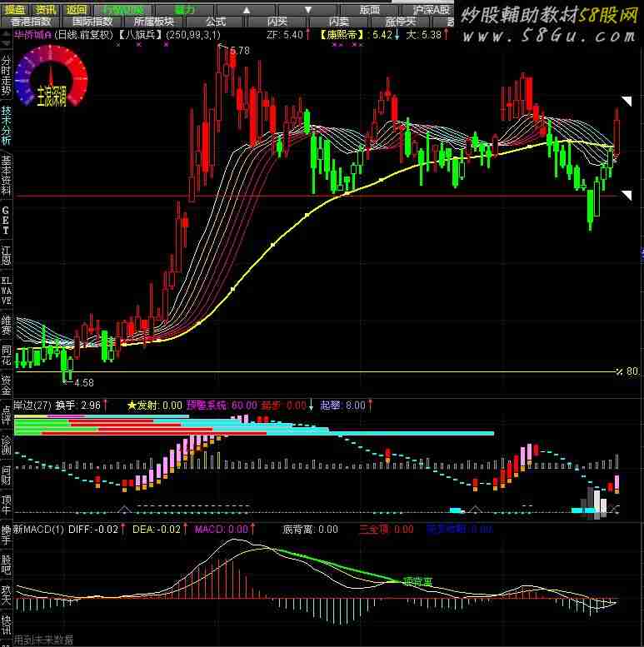
Task: Click the green 顶背离 divergence label
Action: click(x=417, y=582)
